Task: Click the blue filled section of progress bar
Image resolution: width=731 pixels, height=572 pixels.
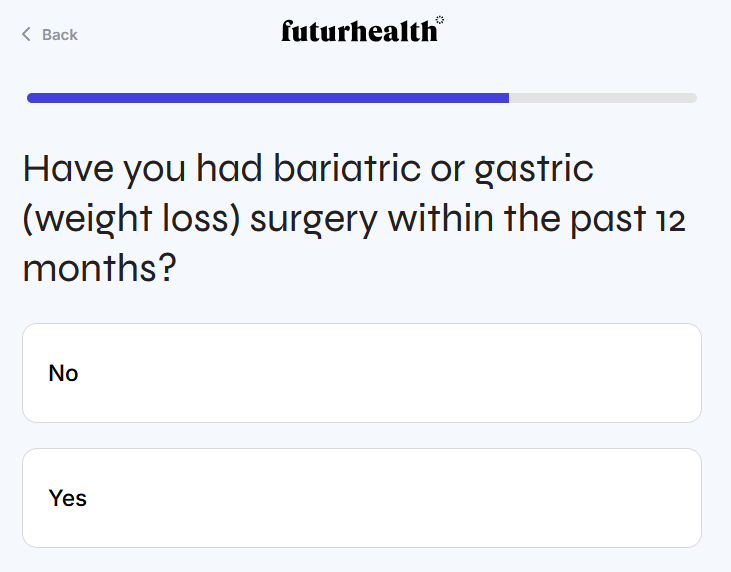Action: click(x=268, y=98)
